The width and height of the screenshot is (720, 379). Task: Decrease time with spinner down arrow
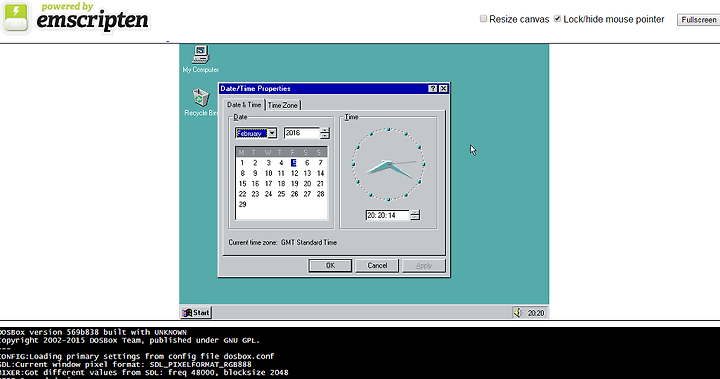415,218
